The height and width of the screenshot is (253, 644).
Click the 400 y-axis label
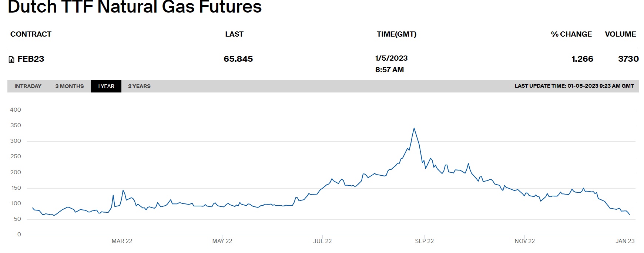click(x=16, y=110)
